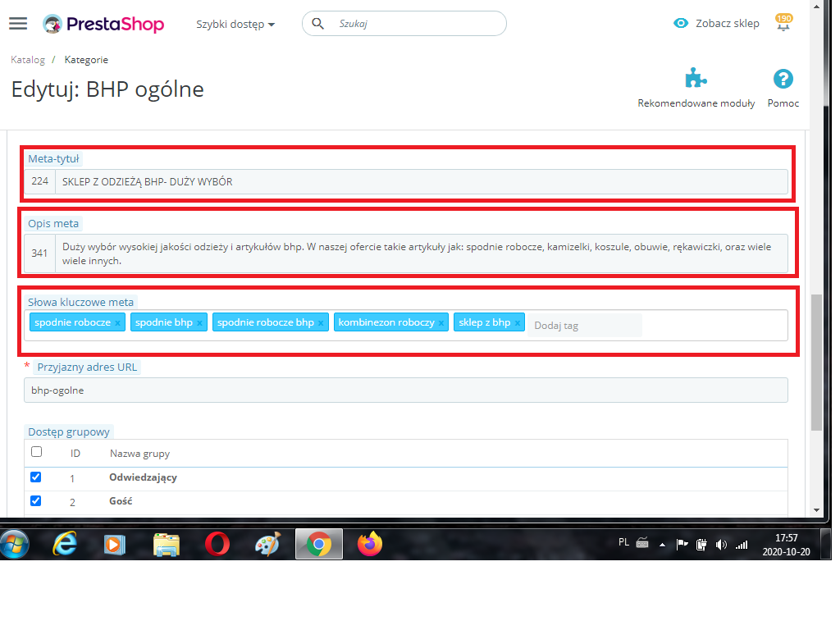This screenshot has width=840, height=630.
Task: Click the volume speaker tray icon
Action: pyautogui.click(x=721, y=545)
